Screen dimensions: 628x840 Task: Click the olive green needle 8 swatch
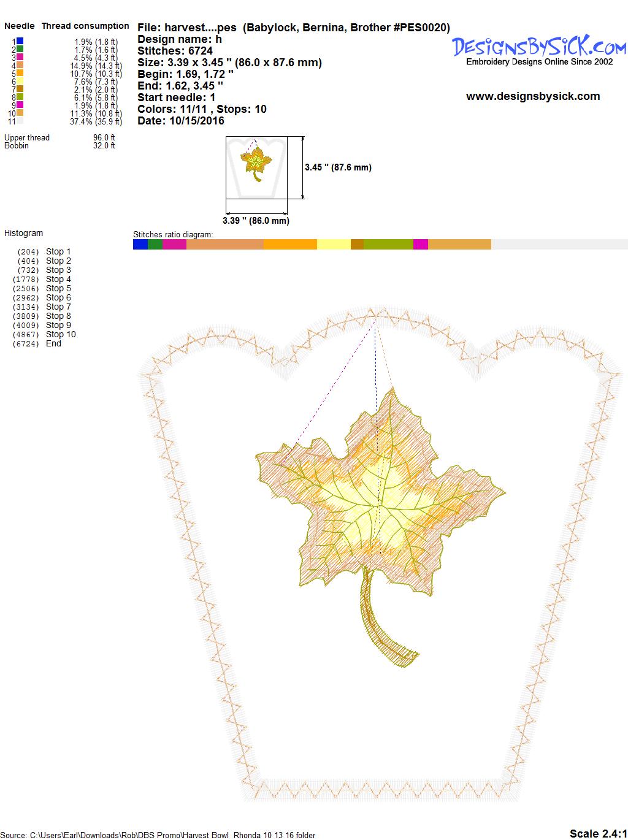point(20,97)
